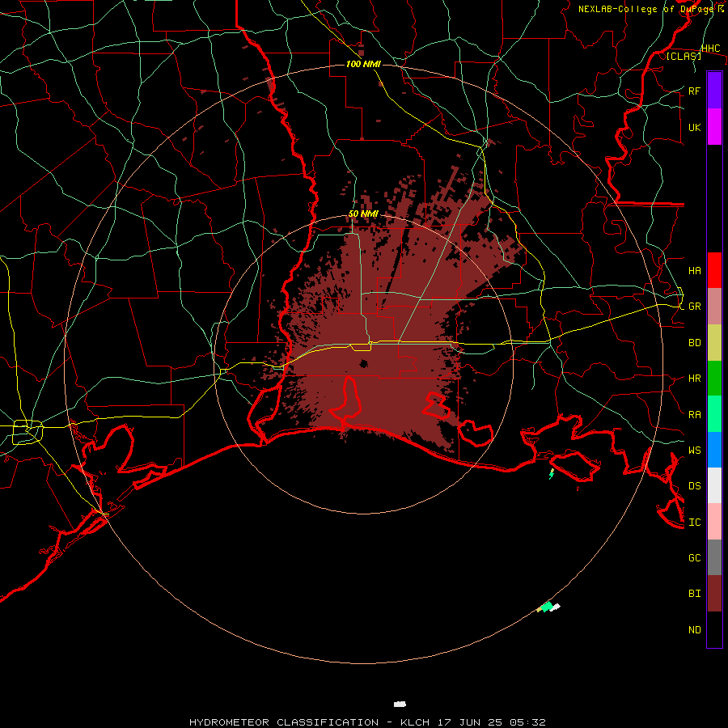Select the IC light pink legend swatch

click(714, 522)
